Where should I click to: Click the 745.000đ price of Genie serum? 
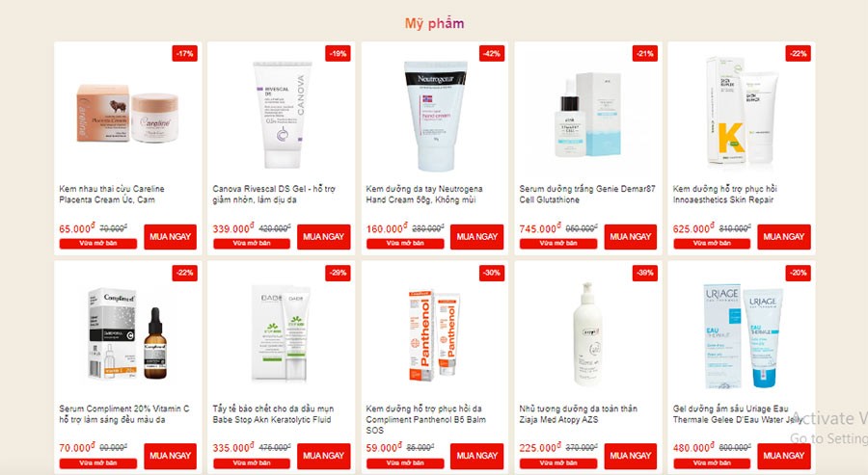pos(540,228)
